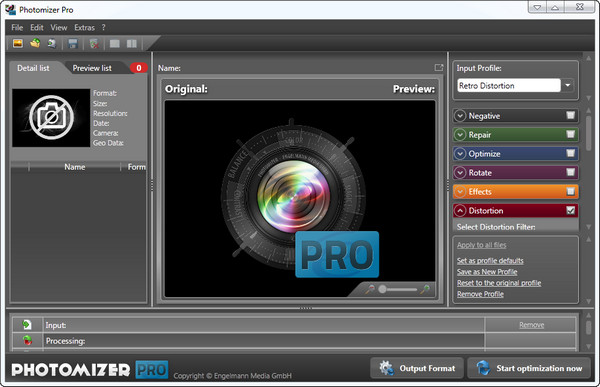Click the green Input row icon
The width and height of the screenshot is (600, 387).
pos(27,325)
